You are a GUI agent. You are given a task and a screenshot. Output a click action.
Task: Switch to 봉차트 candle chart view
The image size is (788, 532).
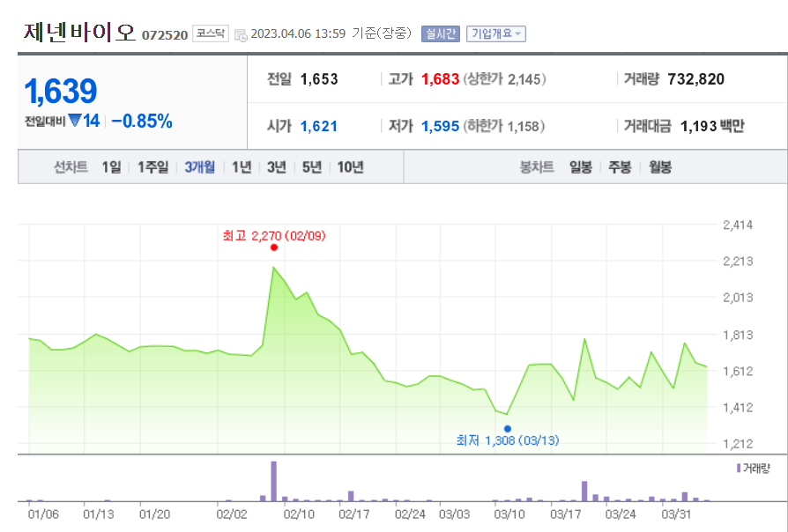tap(536, 166)
